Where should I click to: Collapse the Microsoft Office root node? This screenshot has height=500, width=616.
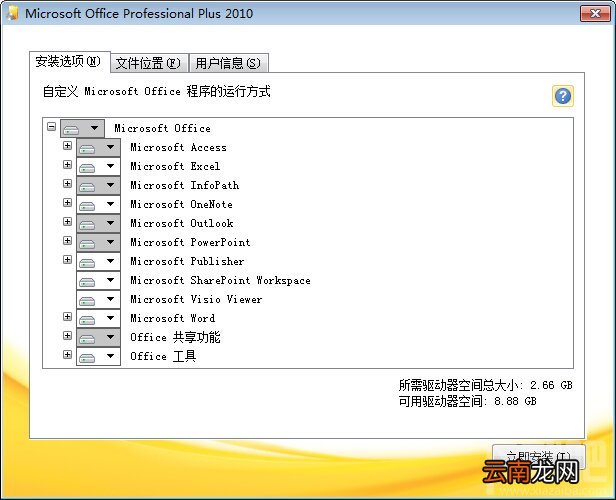pos(51,126)
